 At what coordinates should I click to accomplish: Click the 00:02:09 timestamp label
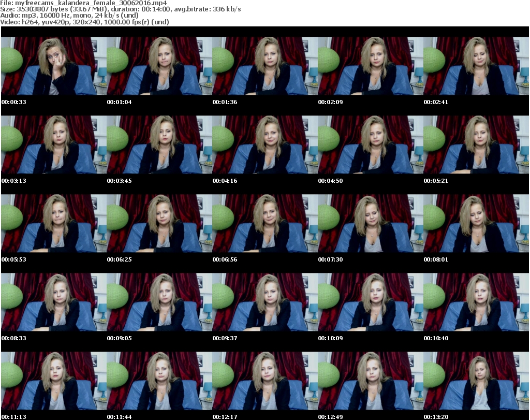coord(330,102)
